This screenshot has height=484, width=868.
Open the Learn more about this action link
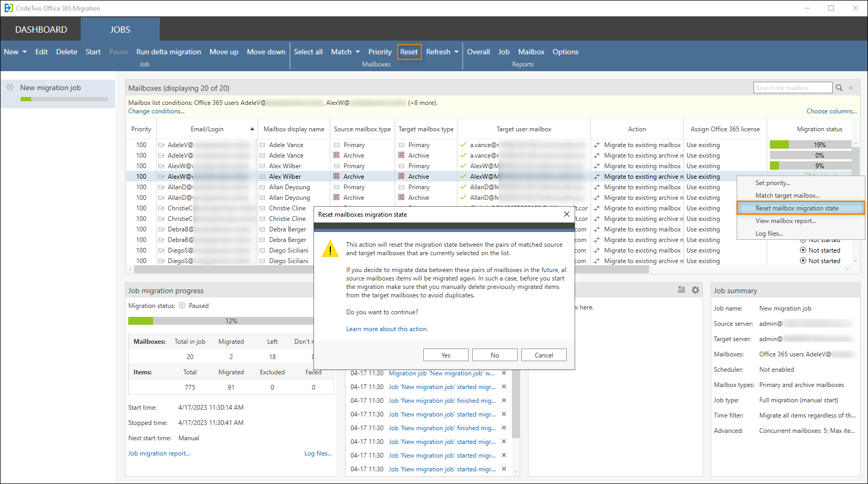pyautogui.click(x=387, y=329)
